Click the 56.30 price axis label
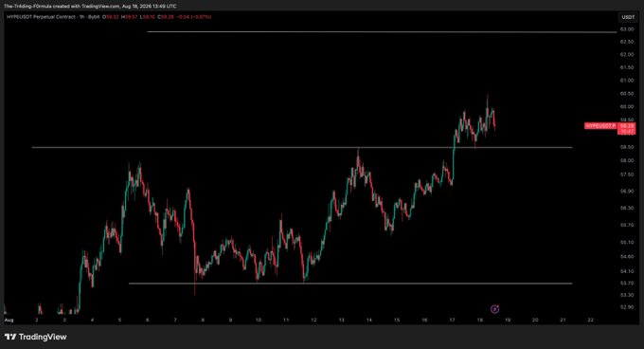644x349 pixels. coord(627,208)
